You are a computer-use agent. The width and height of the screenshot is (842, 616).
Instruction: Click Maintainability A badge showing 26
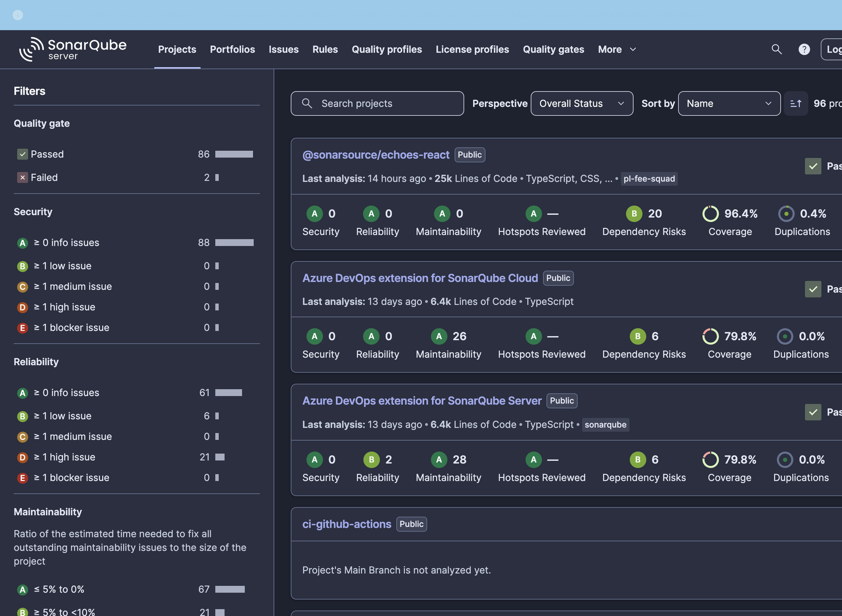(x=439, y=336)
